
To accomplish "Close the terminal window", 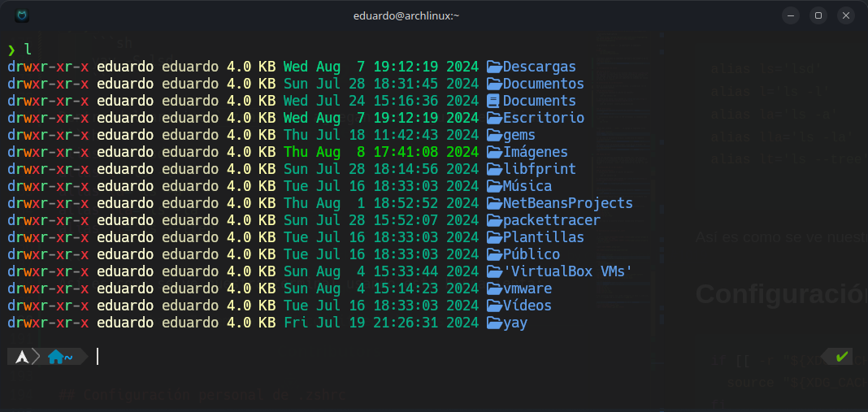I will [x=848, y=15].
